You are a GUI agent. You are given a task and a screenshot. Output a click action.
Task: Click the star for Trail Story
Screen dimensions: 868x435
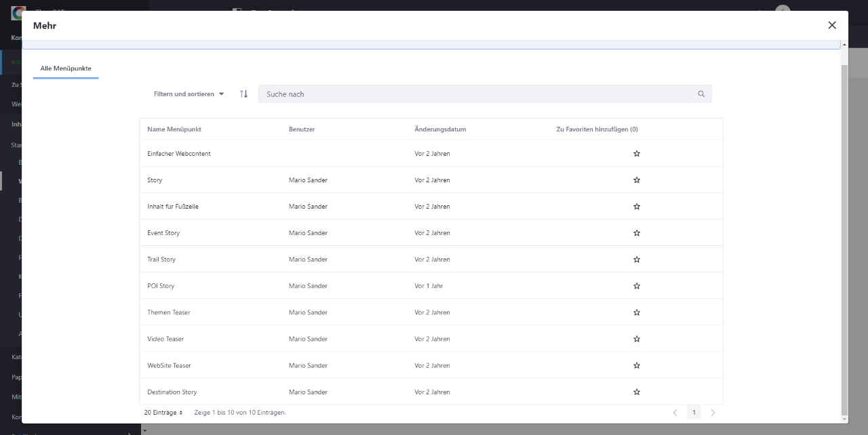[636, 260]
